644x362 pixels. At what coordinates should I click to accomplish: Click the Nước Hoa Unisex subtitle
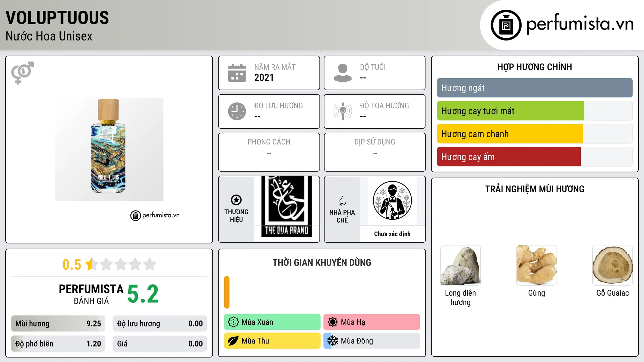point(49,36)
